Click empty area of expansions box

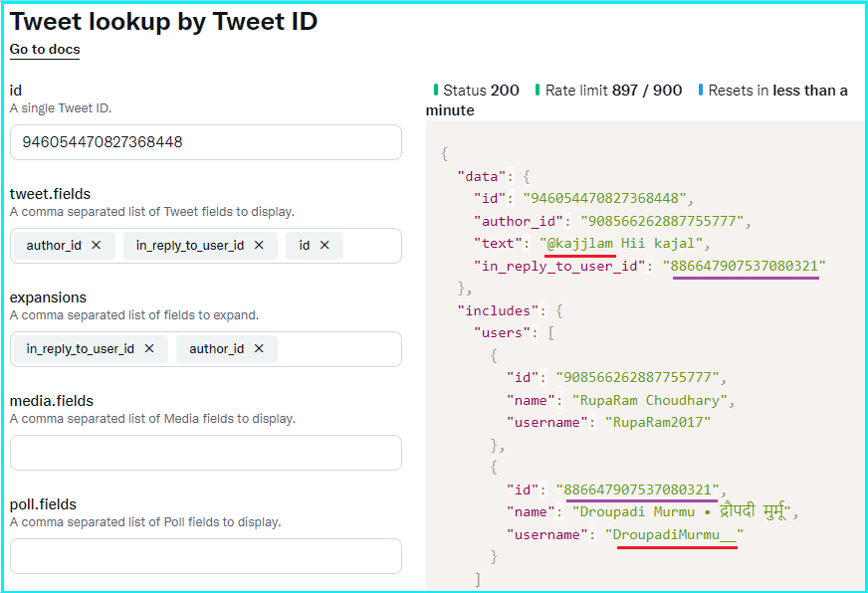(x=338, y=349)
